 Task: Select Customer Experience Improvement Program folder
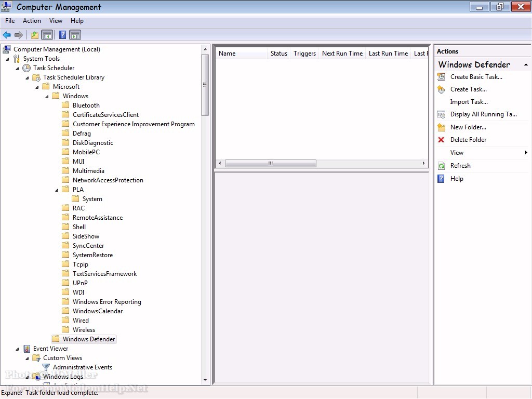(x=134, y=124)
